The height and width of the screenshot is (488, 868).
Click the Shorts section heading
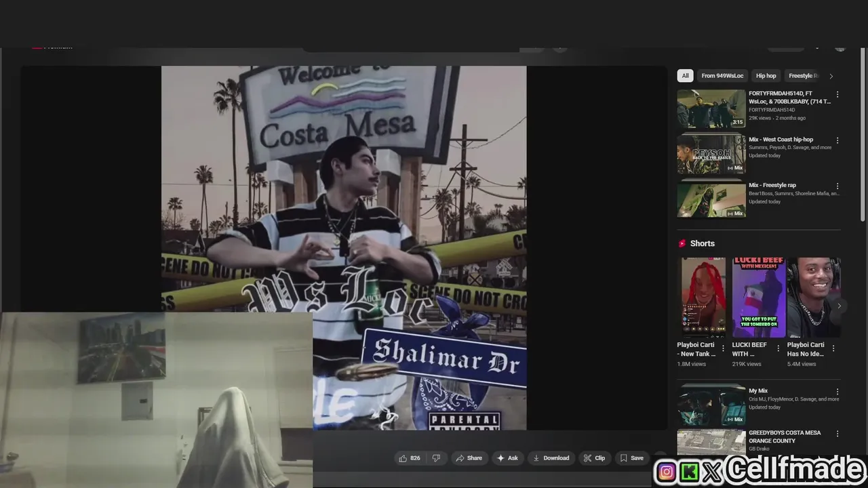click(703, 243)
